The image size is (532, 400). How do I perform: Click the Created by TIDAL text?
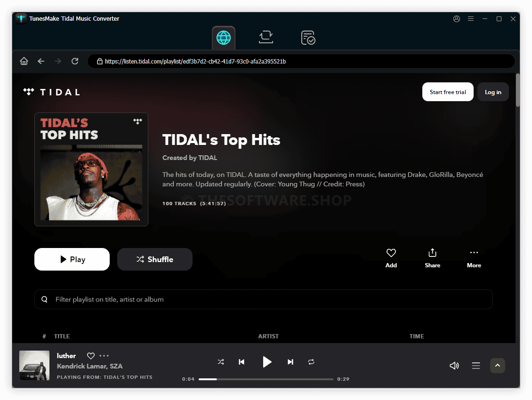tap(190, 158)
